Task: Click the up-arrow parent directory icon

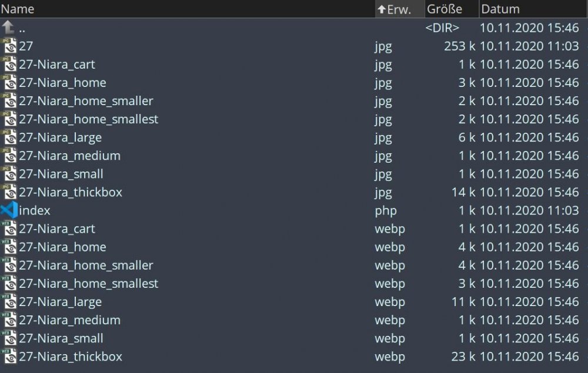Action: [8, 27]
